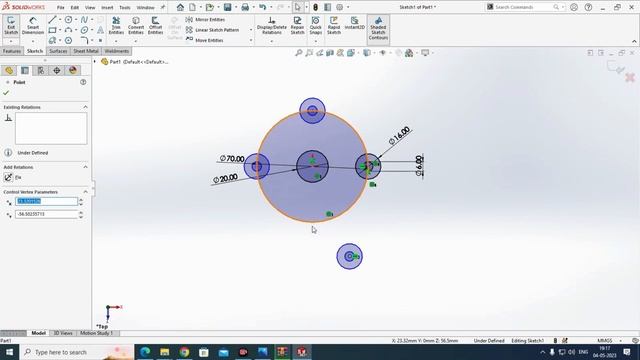
Task: Click the Fix relation button
Action: pos(8,177)
